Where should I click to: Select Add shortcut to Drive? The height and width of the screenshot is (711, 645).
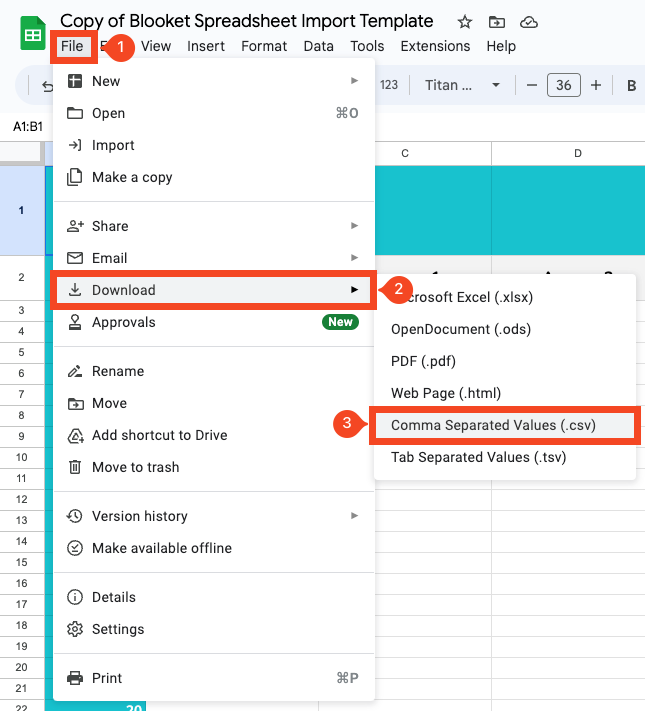pyautogui.click(x=214, y=435)
